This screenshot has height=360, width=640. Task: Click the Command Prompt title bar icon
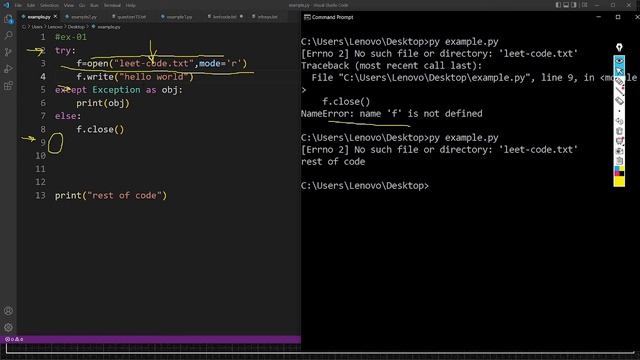point(307,17)
